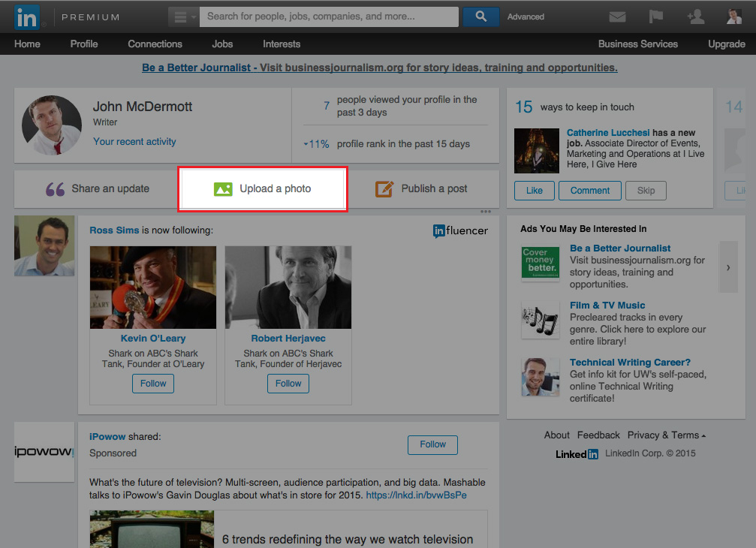The width and height of the screenshot is (756, 548).
Task: Open the Jobs navigation item
Action: point(222,44)
